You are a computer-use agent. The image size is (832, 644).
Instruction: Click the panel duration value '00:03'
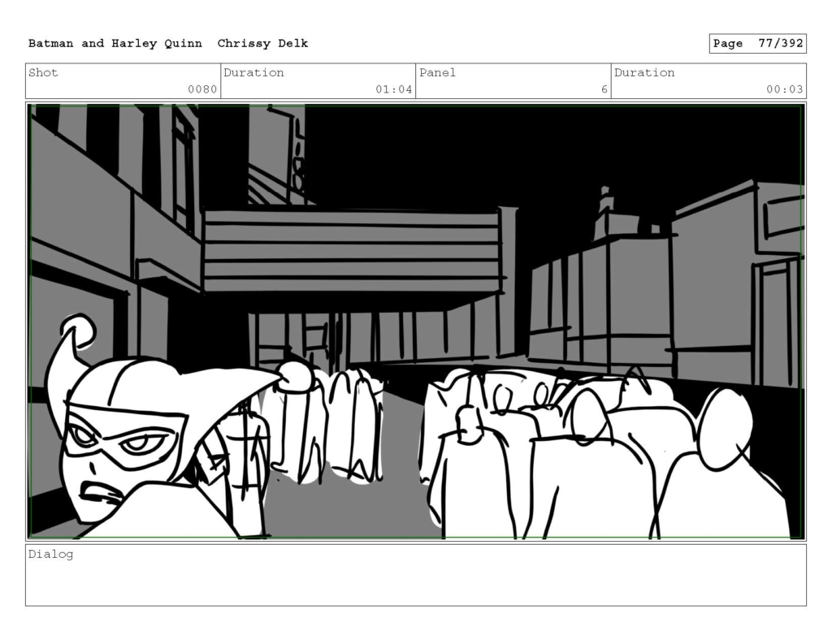tap(784, 89)
